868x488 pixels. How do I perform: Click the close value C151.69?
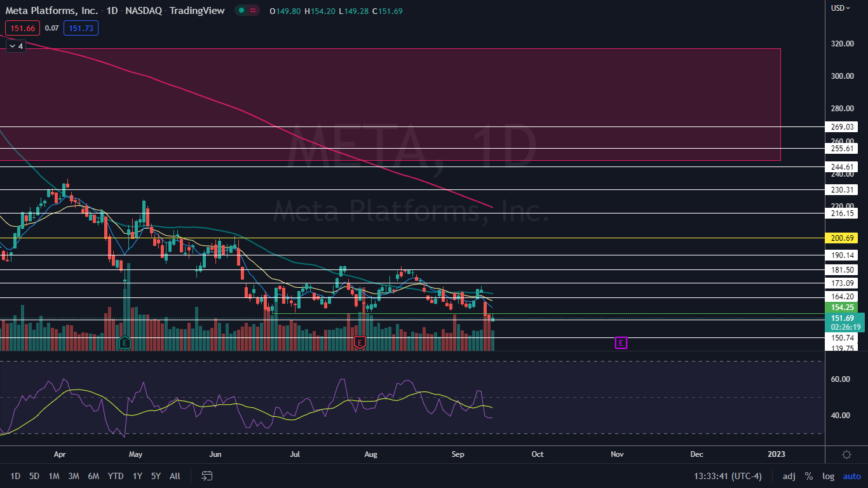tap(387, 11)
